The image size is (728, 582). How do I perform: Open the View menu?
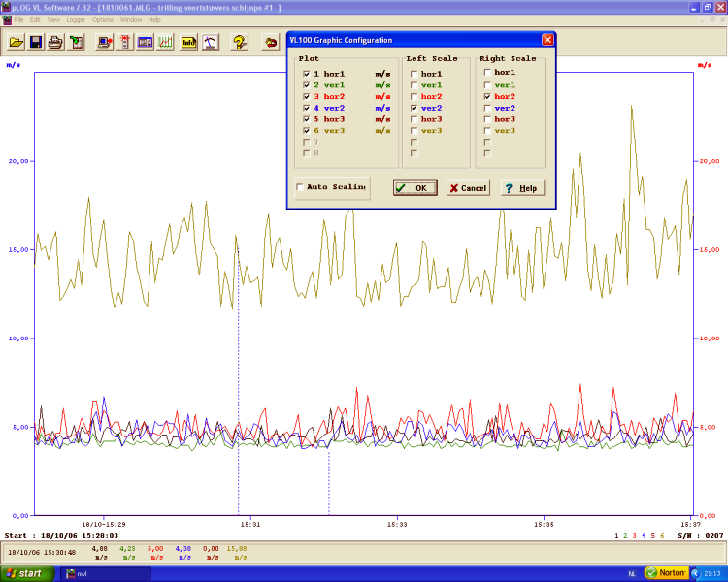tap(53, 20)
